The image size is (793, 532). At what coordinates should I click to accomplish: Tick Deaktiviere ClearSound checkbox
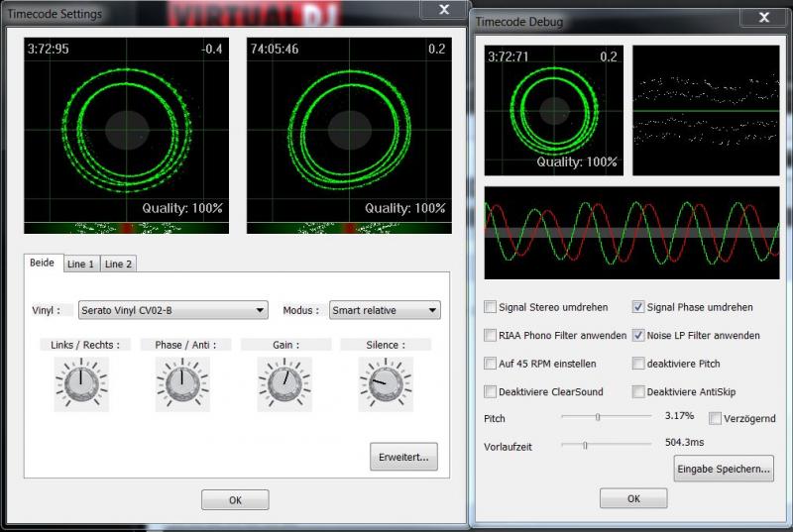(x=490, y=391)
